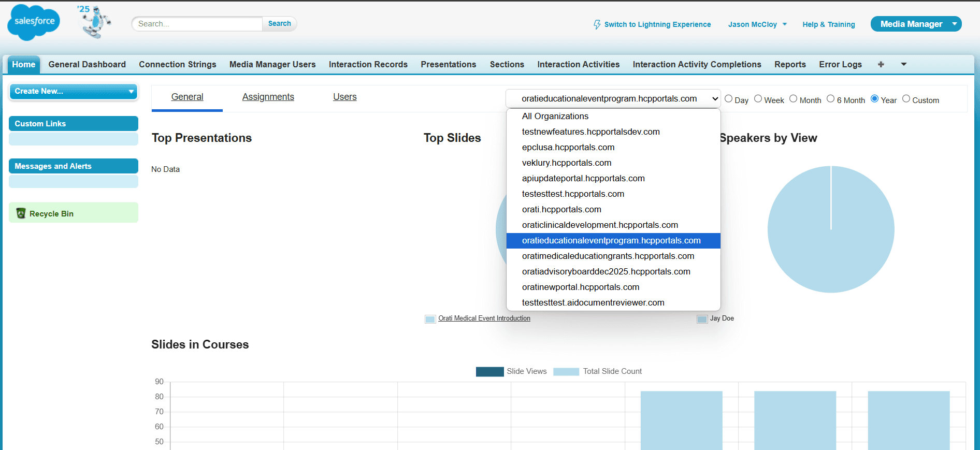
Task: Switch to the Users subtab
Action: [x=345, y=97]
